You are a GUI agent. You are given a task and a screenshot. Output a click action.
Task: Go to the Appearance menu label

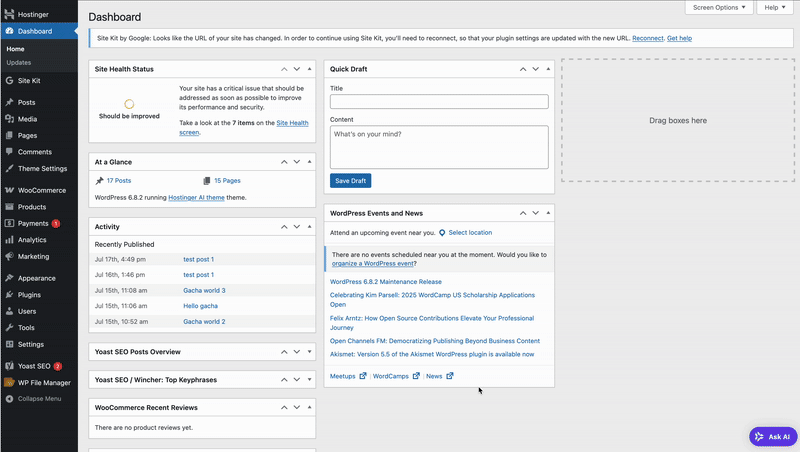37,278
